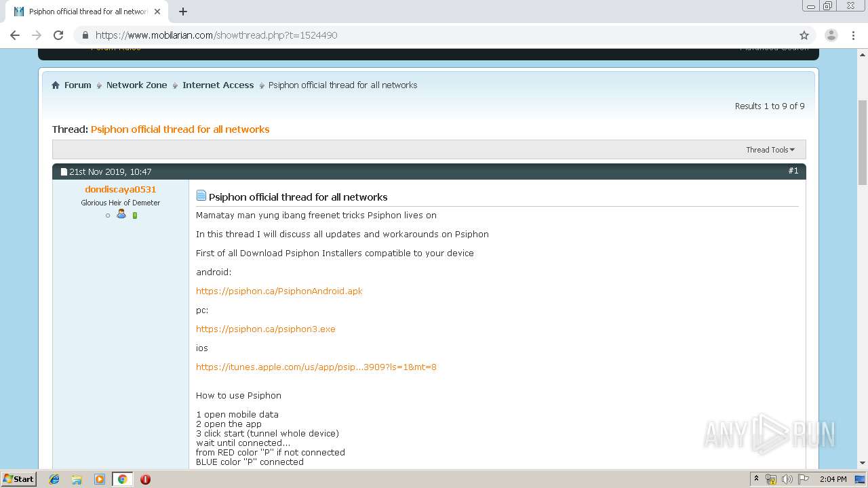This screenshot has height=488, width=868.
Task: Open dondiscaya0531 user profile link
Action: point(121,190)
